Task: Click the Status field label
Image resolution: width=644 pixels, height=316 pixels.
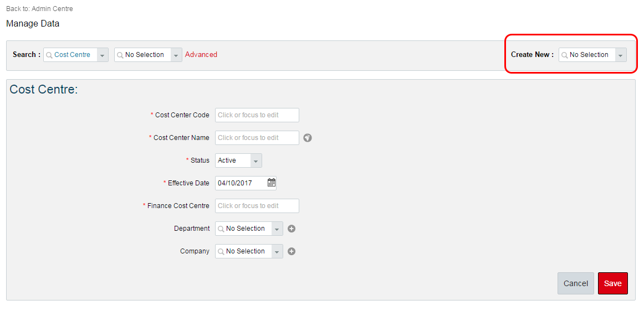Action: tap(200, 160)
